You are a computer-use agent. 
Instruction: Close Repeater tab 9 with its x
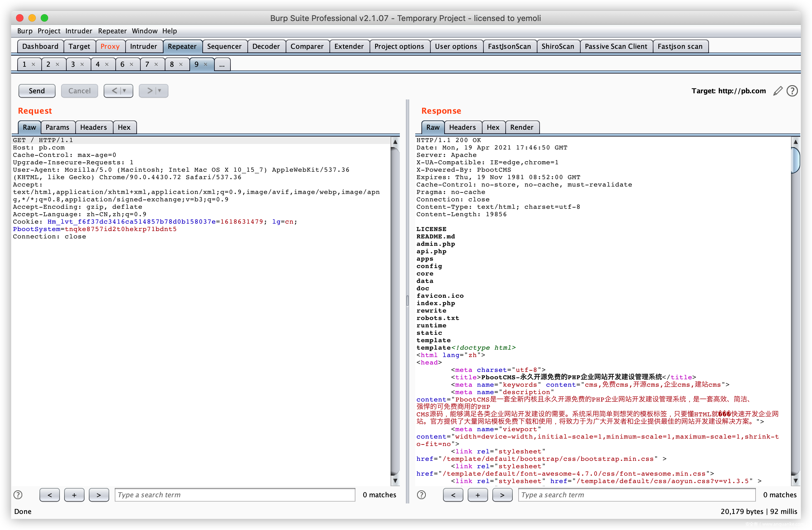[x=206, y=64]
